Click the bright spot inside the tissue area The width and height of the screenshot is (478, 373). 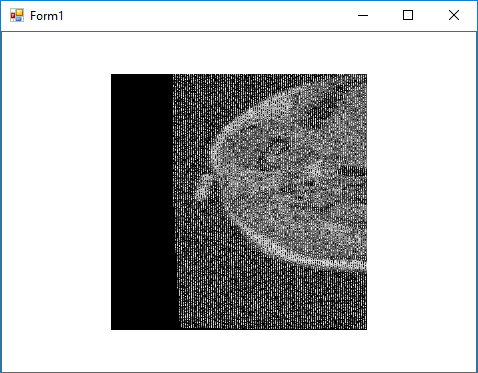click(x=313, y=170)
